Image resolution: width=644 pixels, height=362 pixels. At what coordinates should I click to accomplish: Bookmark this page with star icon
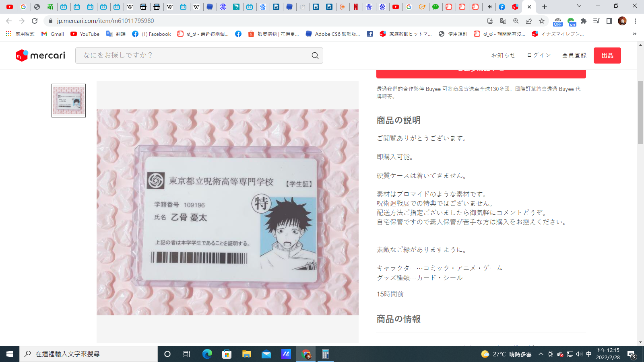542,21
